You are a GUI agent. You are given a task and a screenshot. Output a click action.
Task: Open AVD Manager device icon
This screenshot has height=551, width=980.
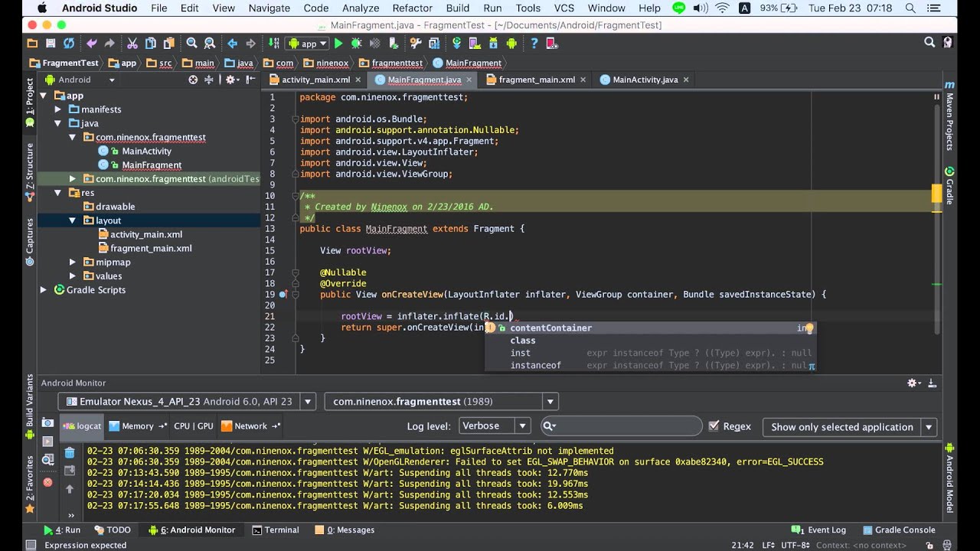(475, 44)
